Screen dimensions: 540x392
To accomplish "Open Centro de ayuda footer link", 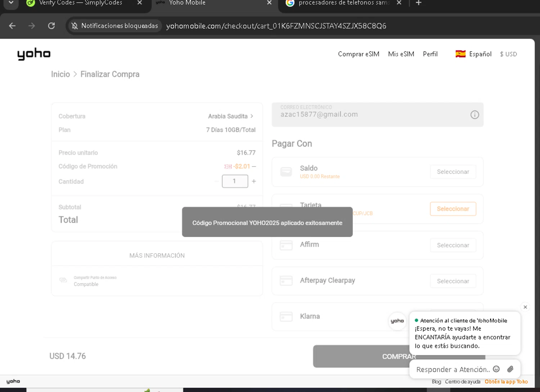I will pos(463,382).
